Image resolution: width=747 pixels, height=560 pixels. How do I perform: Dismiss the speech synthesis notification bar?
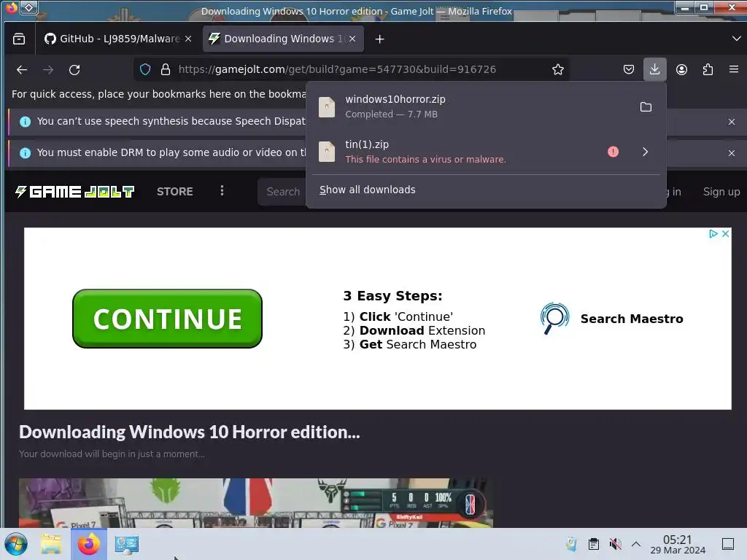coord(731,122)
